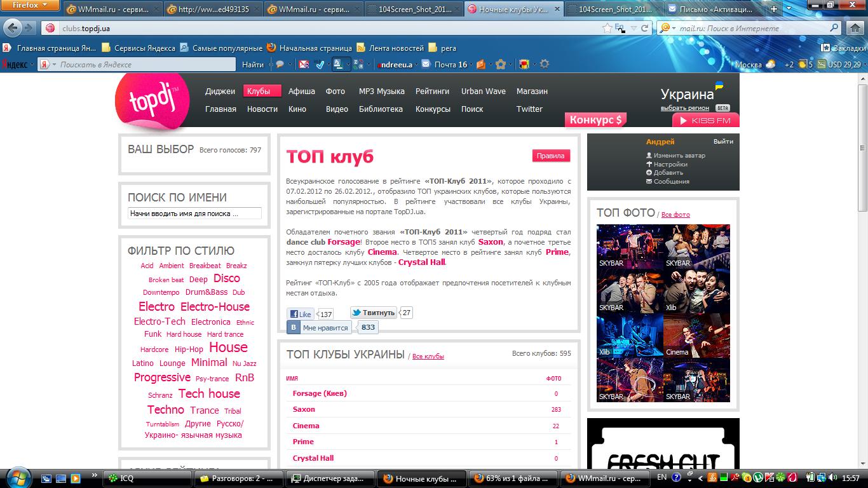This screenshot has height=488, width=868.
Task: Click выбрать регион under Украина
Action: tap(685, 108)
